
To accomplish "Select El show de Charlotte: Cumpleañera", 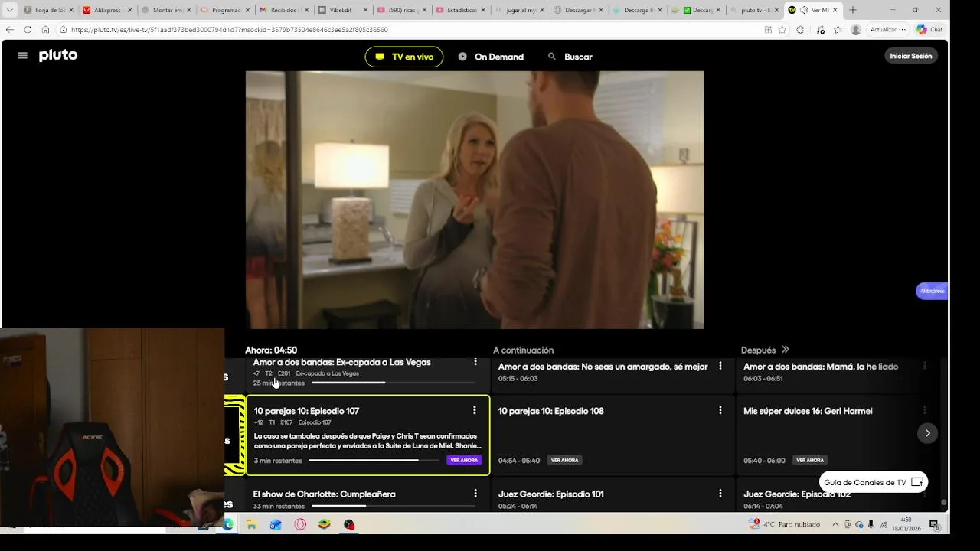I will pos(324,494).
